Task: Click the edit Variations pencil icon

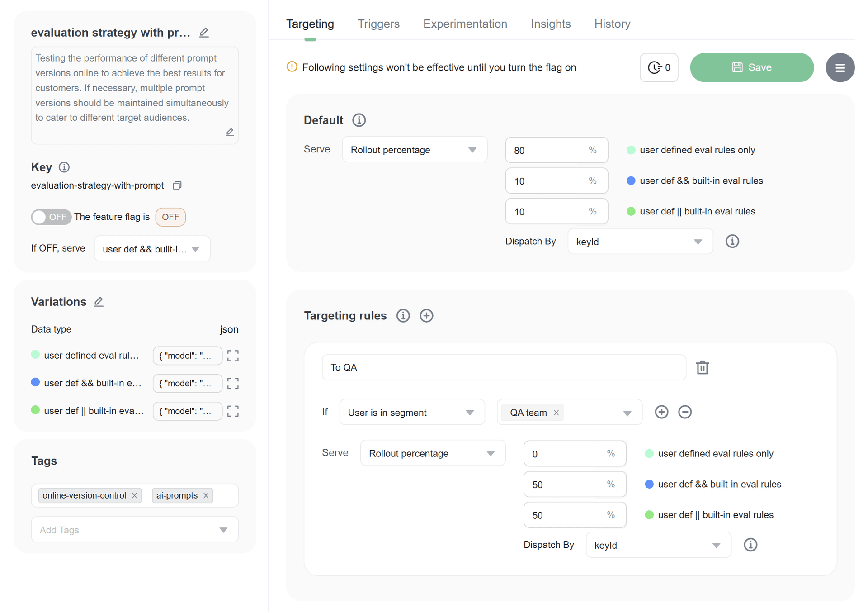Action: point(99,302)
